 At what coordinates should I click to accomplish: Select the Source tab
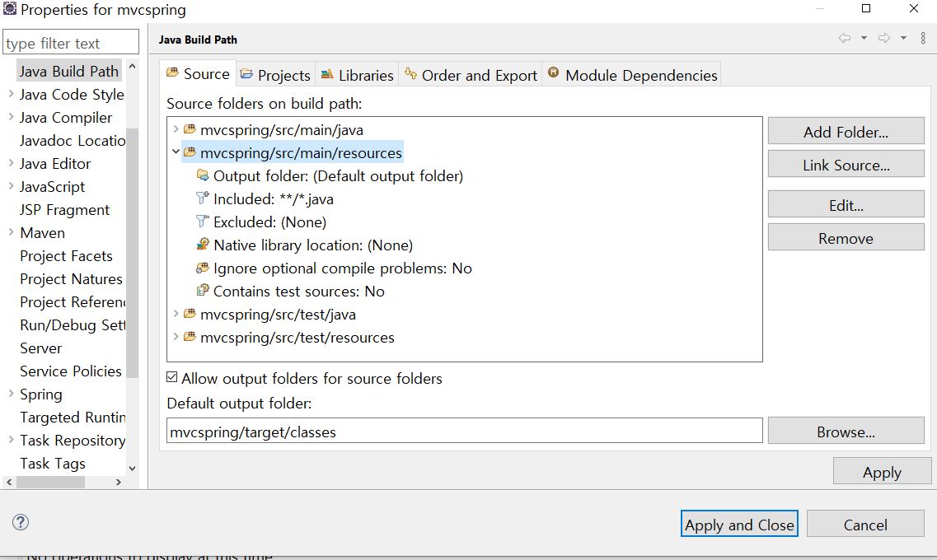pos(198,73)
